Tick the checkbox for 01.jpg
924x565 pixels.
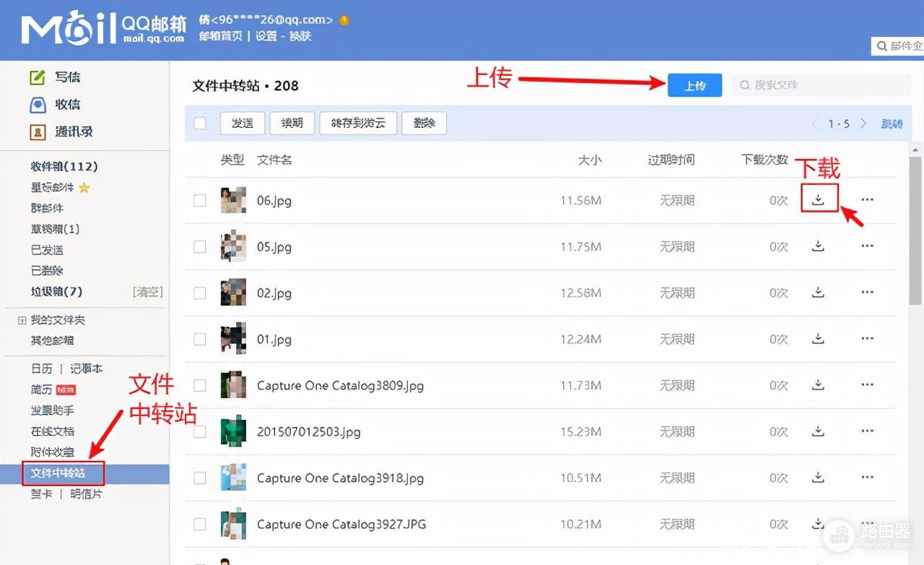200,339
